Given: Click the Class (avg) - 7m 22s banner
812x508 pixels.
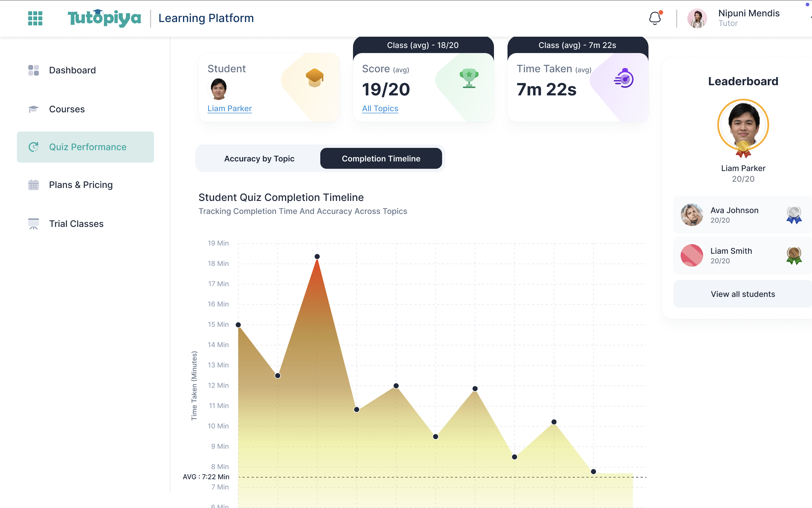Looking at the screenshot, I should [577, 45].
